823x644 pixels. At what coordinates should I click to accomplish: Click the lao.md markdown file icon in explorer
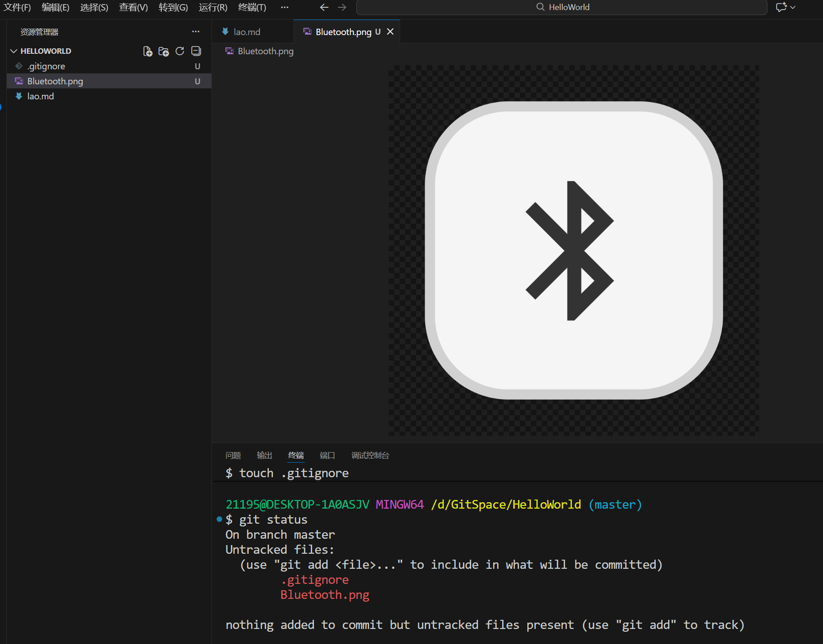[x=19, y=96]
